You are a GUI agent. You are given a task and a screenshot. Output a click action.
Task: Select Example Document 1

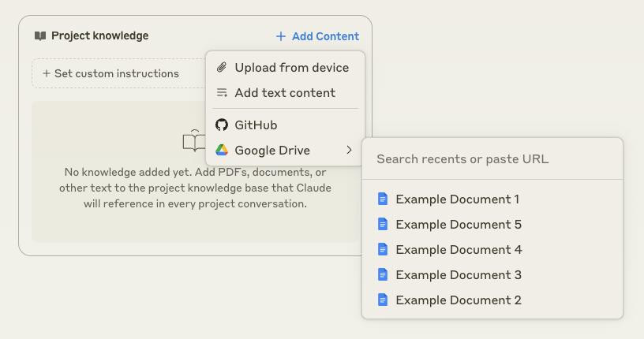click(x=492, y=199)
